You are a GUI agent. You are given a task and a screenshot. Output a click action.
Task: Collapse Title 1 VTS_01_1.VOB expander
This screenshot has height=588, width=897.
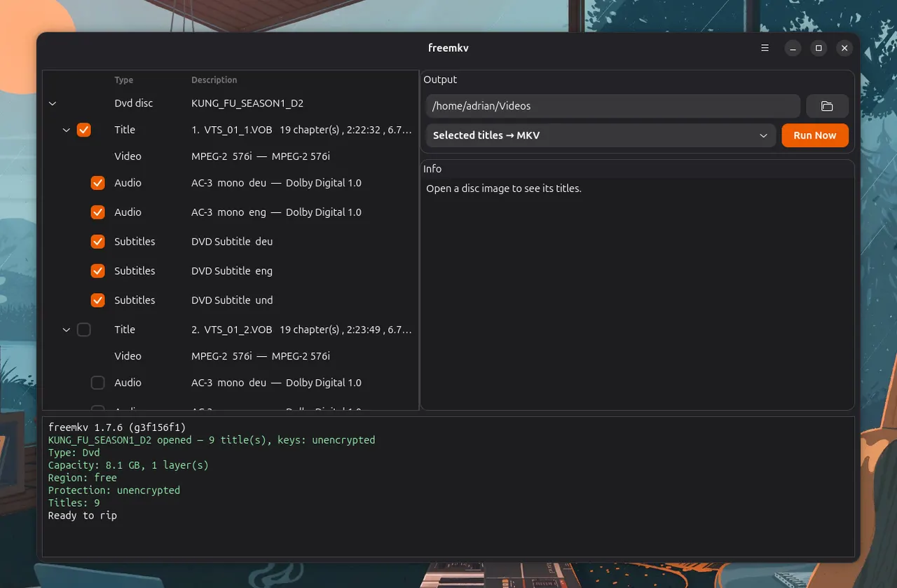(67, 130)
